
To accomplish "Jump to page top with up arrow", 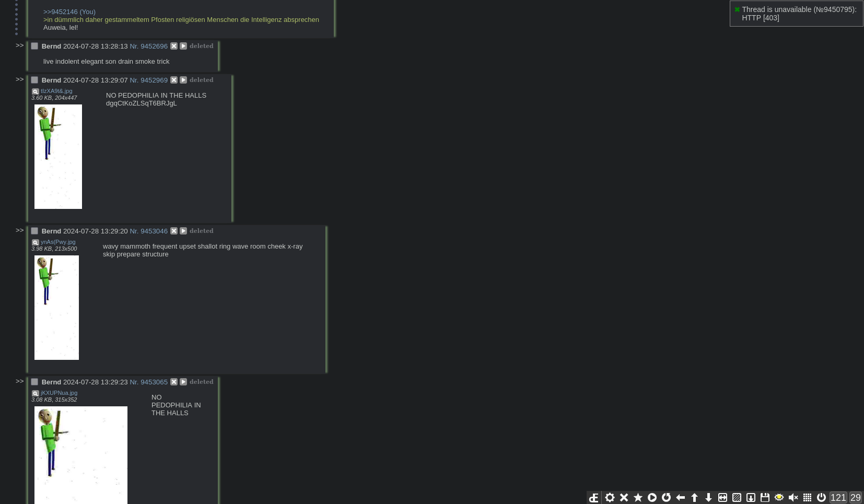I will tap(694, 498).
